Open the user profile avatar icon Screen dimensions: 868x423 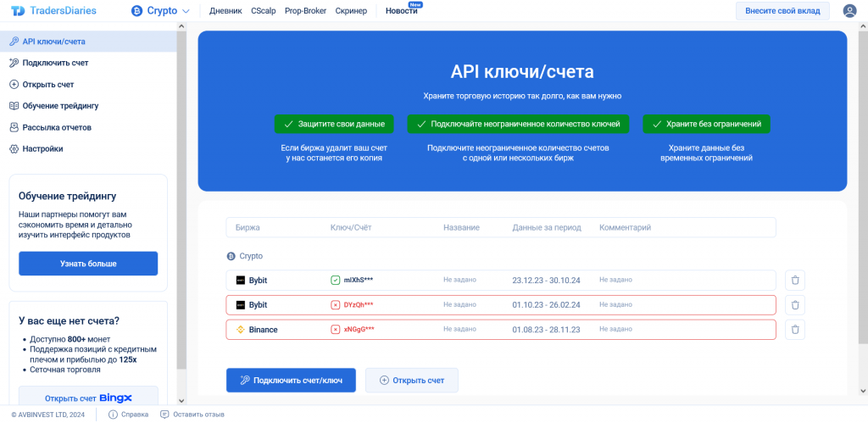(849, 11)
